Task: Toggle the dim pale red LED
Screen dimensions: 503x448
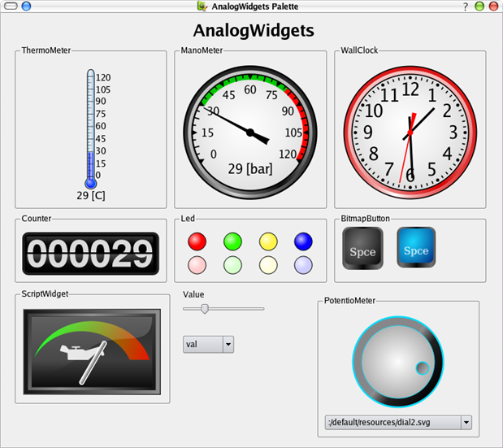Action: 197,265
